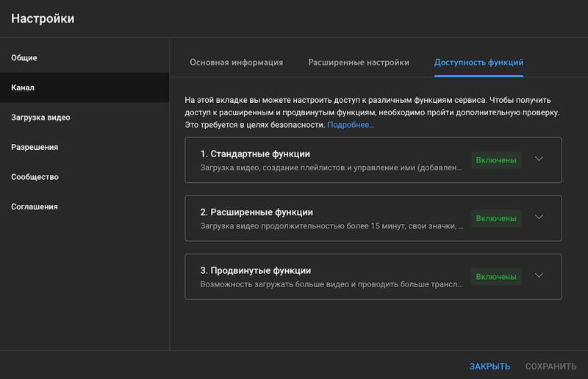This screenshot has width=588, height=379.
Task: Open the Разрешения settings section
Action: [35, 147]
